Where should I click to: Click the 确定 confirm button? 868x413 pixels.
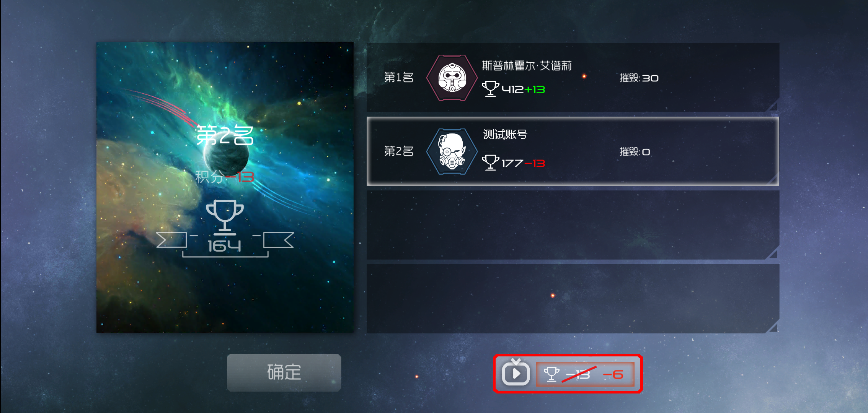(284, 372)
